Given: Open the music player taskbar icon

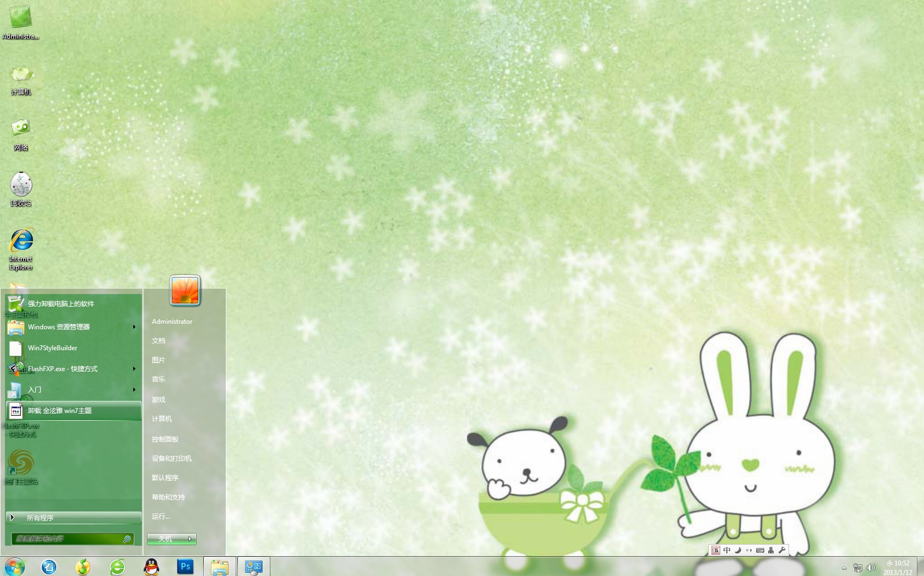Looking at the screenshot, I should [x=83, y=567].
